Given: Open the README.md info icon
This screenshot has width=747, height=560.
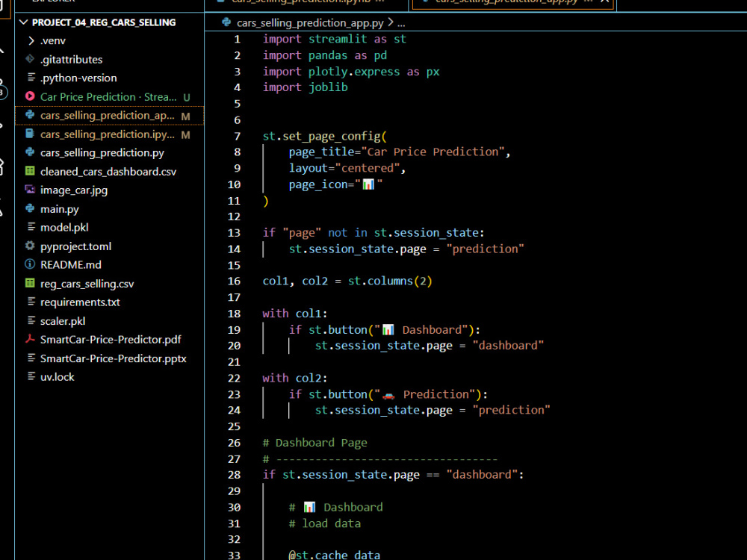Looking at the screenshot, I should click(x=30, y=264).
